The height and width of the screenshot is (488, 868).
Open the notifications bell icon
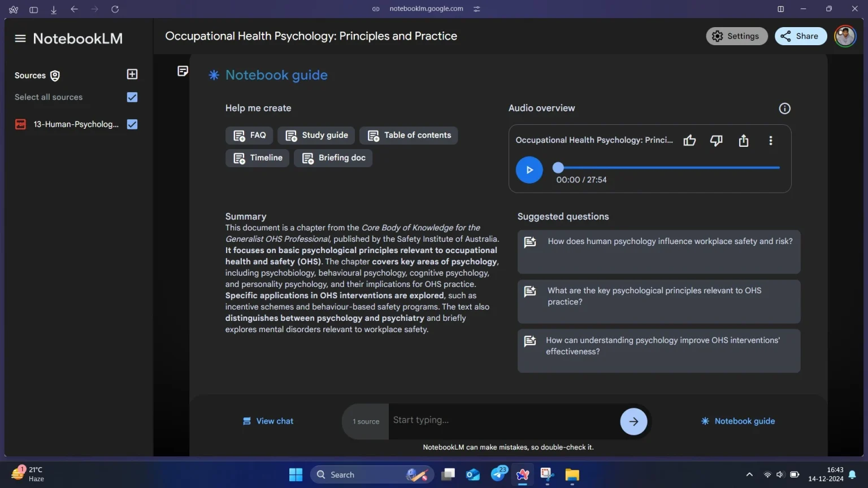click(x=852, y=475)
